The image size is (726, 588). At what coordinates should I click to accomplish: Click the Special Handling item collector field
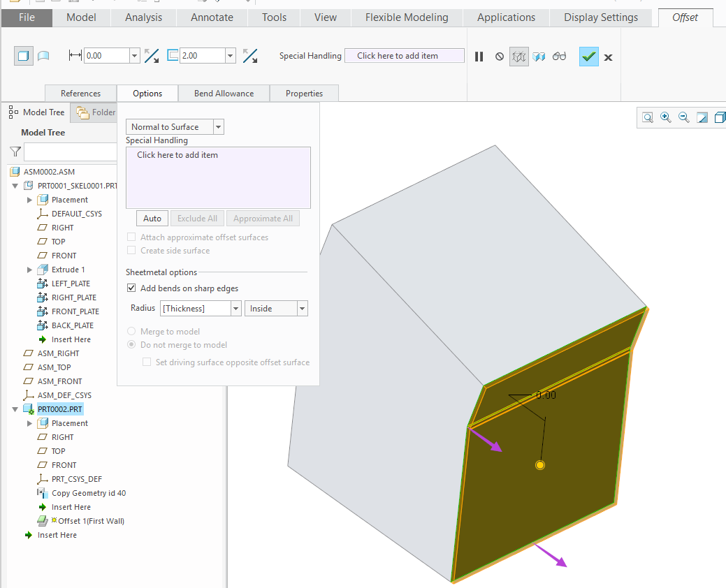pos(405,55)
